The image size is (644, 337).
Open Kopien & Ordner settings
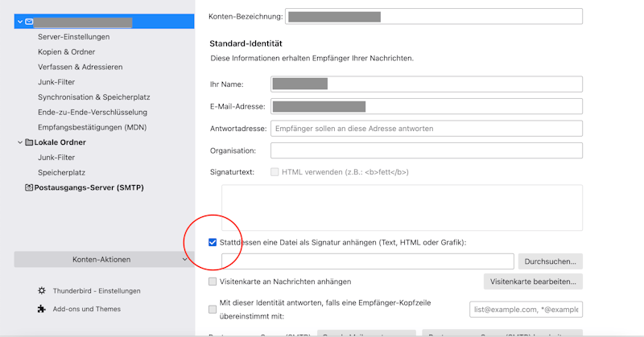(x=67, y=52)
